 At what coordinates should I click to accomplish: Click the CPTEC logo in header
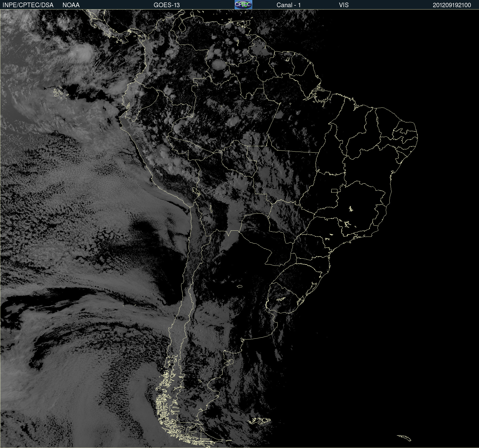[x=243, y=5]
